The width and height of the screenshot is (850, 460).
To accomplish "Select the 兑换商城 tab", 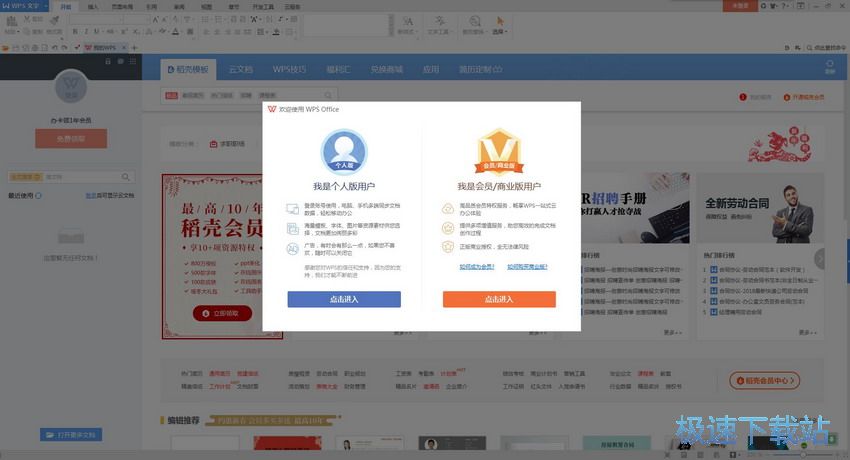I will point(387,69).
